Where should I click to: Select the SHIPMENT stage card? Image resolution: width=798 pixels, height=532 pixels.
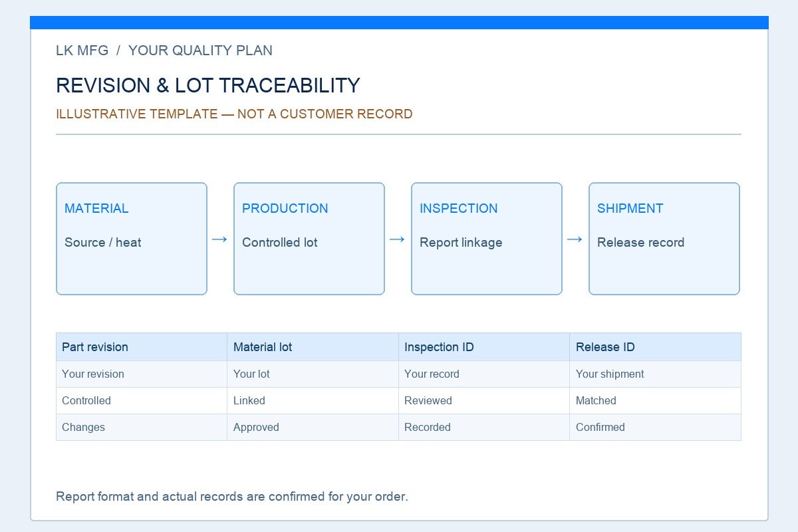point(664,239)
